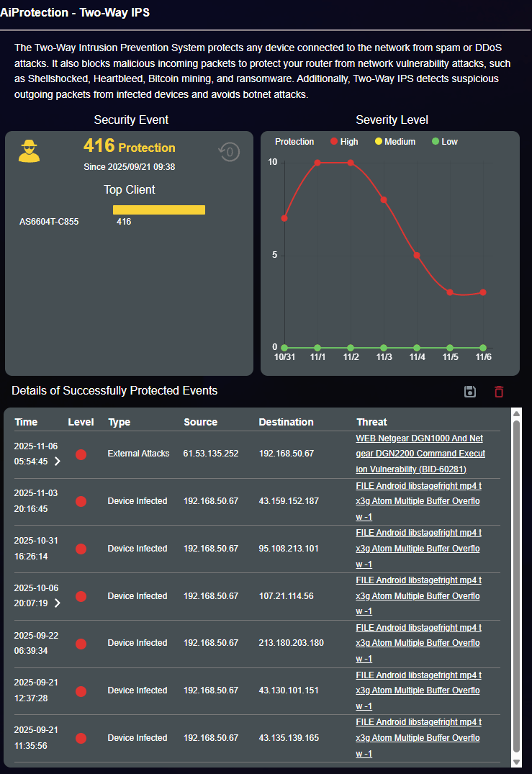Expand the 2025-10-06 20:07:19 event chevron
This screenshot has width=532, height=774.
58,603
